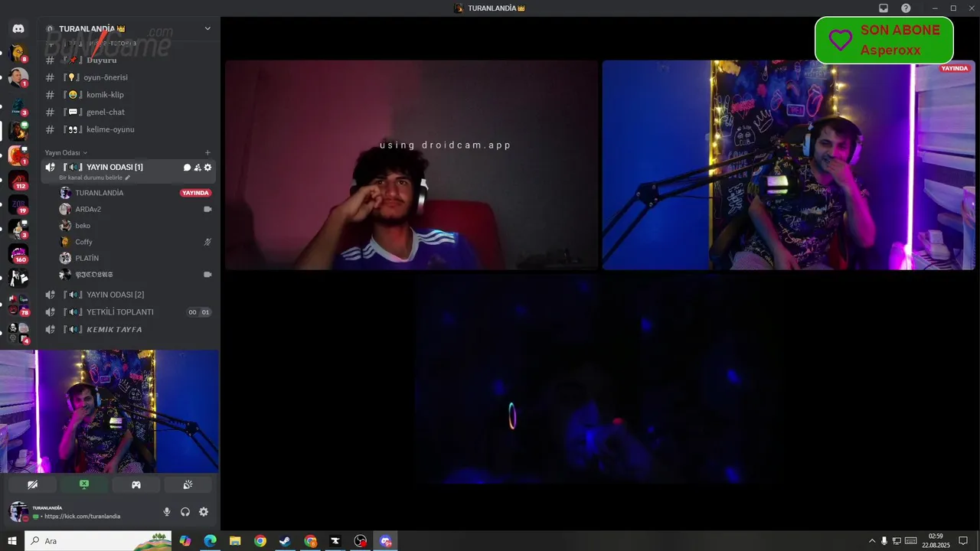Open the server icon with badge 112
The height and width of the screenshot is (551, 980).
pyautogui.click(x=18, y=181)
